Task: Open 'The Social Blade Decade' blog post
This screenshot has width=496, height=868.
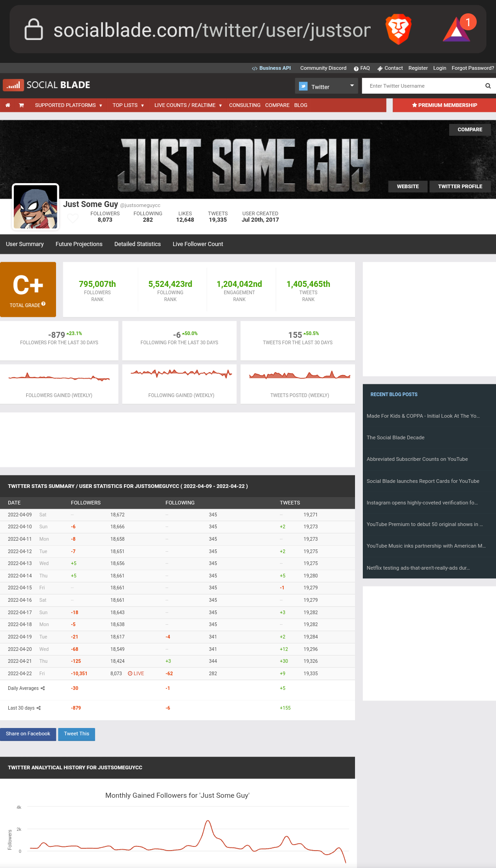Action: [395, 437]
